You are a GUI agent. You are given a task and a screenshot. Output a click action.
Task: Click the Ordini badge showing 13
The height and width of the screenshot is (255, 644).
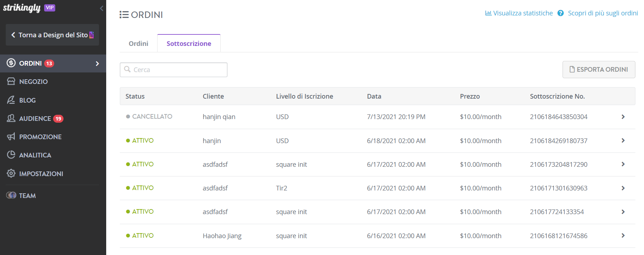click(x=49, y=63)
